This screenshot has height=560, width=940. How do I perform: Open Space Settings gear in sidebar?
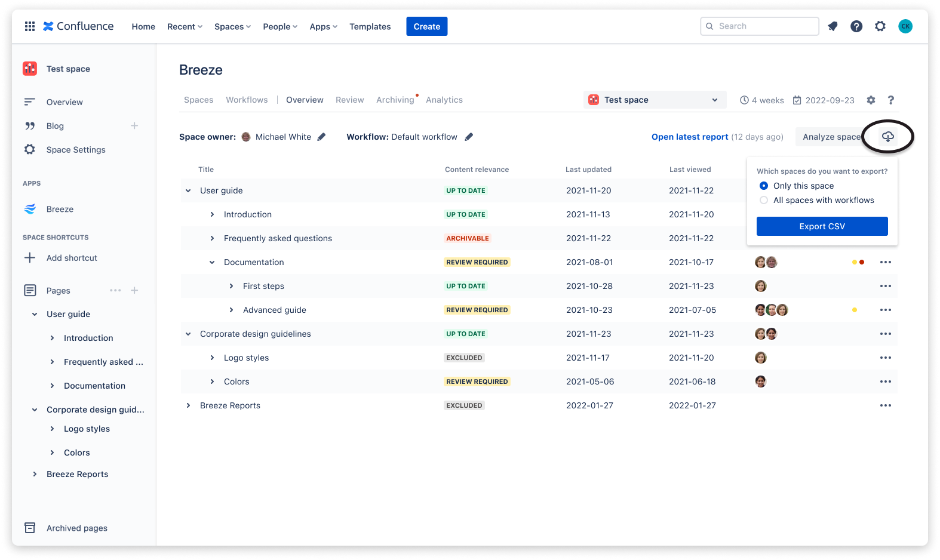coord(30,149)
